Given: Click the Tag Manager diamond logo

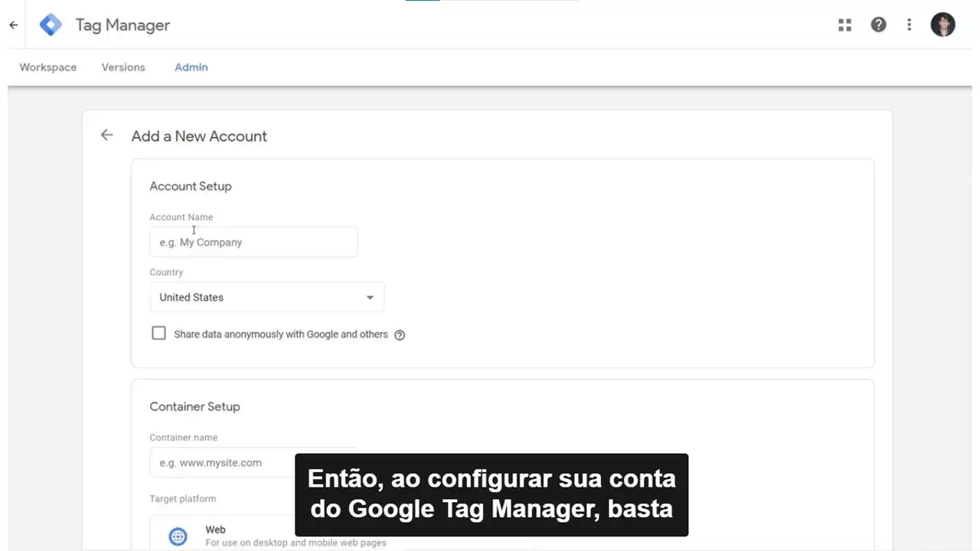Looking at the screenshot, I should (51, 25).
